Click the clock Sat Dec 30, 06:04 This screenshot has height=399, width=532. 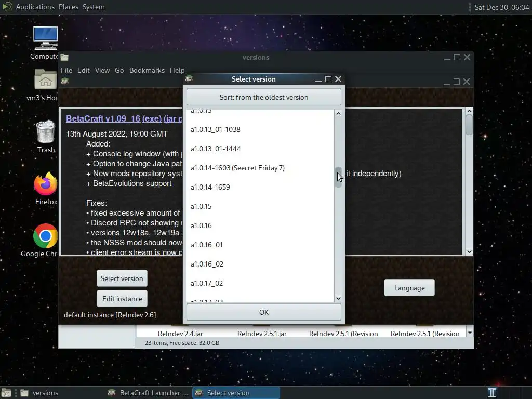(x=501, y=7)
